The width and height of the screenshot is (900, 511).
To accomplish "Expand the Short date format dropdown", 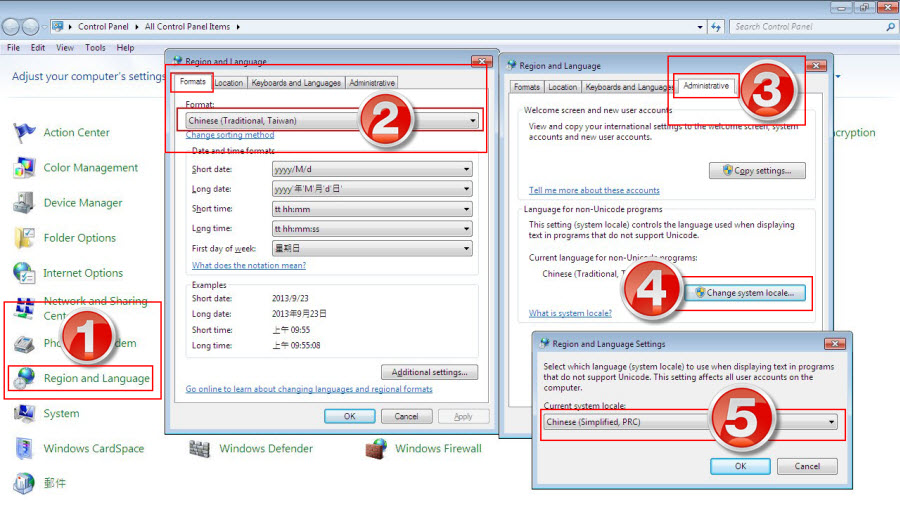I will click(x=371, y=169).
